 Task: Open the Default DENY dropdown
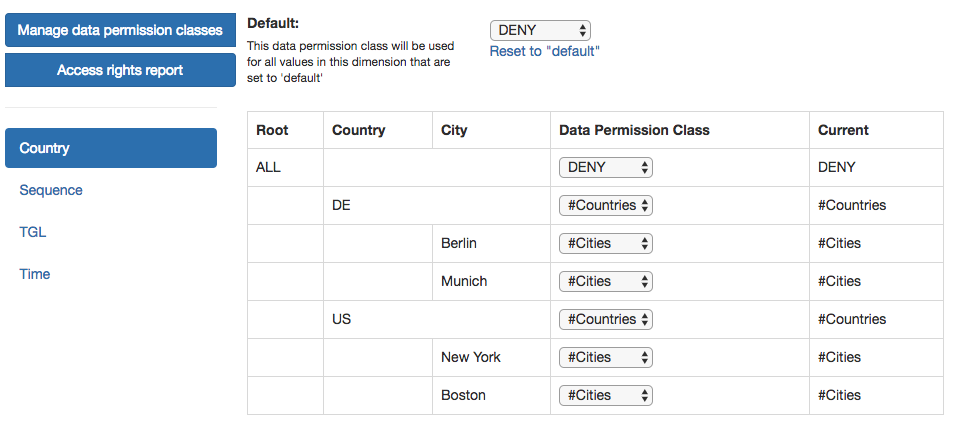coord(540,31)
